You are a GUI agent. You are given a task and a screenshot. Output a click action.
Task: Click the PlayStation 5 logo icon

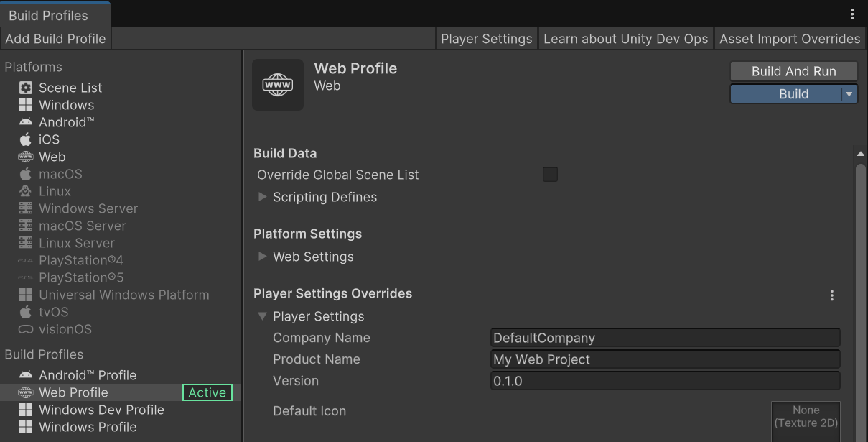(x=26, y=277)
